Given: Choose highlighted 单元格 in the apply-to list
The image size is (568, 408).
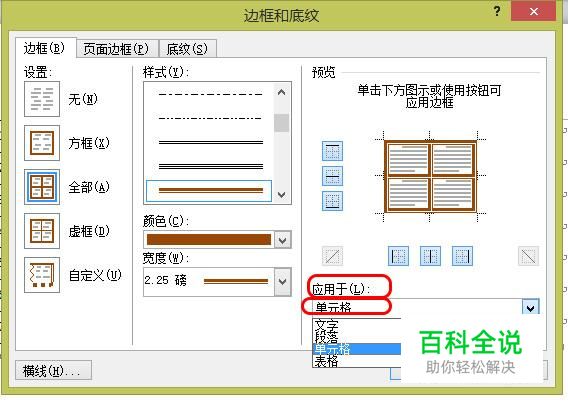Looking at the screenshot, I should 356,349.
